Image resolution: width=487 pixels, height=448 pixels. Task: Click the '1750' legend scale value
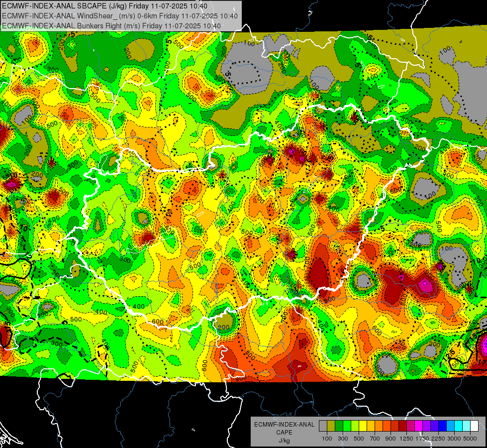(x=422, y=439)
